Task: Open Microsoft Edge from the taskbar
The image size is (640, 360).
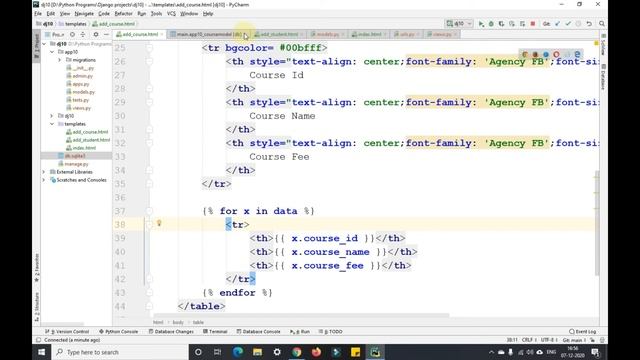Action: (x=238, y=352)
